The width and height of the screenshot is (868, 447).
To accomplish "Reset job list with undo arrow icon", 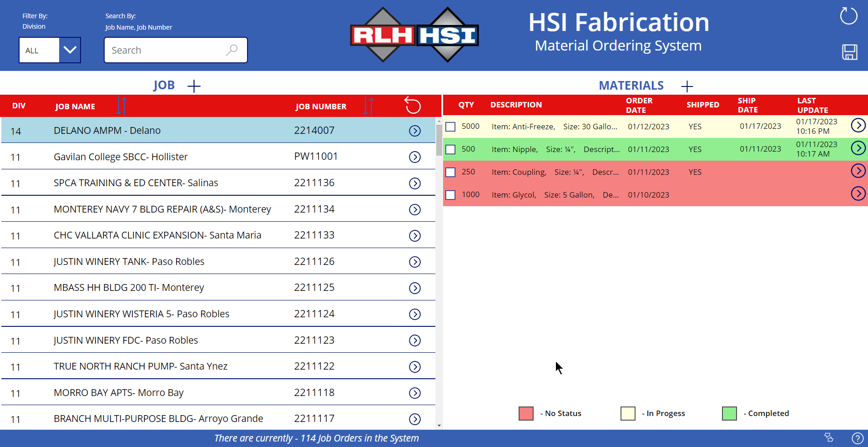I will (413, 106).
